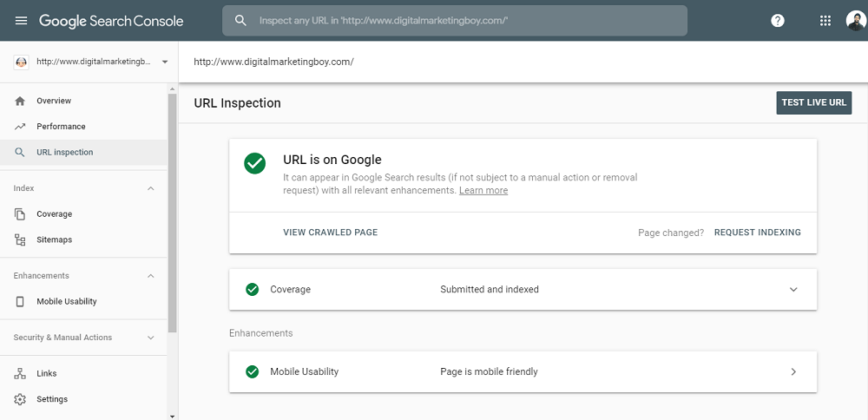Collapse the Enhancements sidebar section
868x420 pixels.
(x=150, y=276)
